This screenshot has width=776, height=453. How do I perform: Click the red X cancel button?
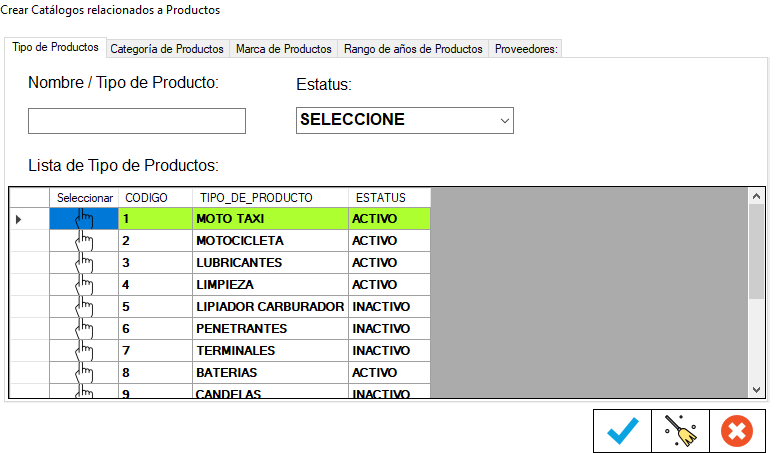[737, 431]
